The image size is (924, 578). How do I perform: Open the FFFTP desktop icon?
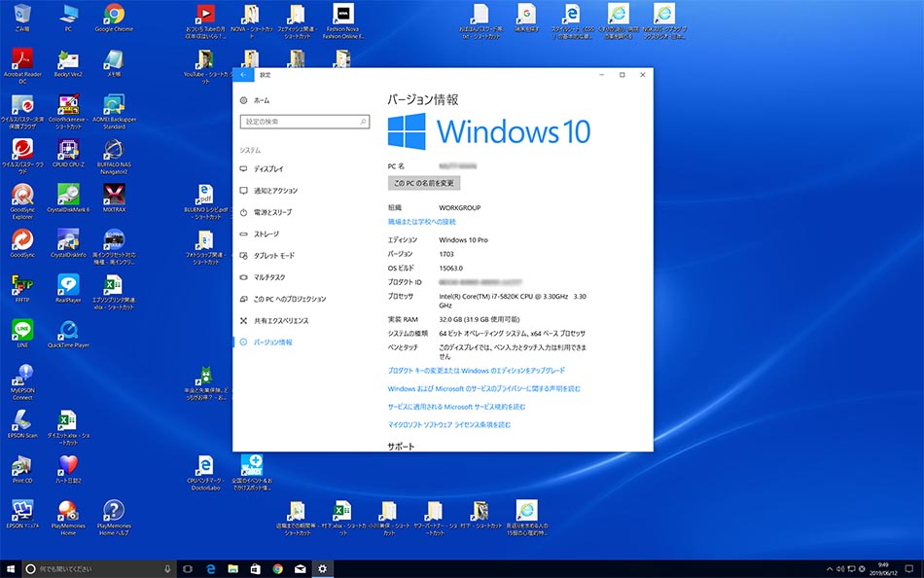(x=22, y=284)
